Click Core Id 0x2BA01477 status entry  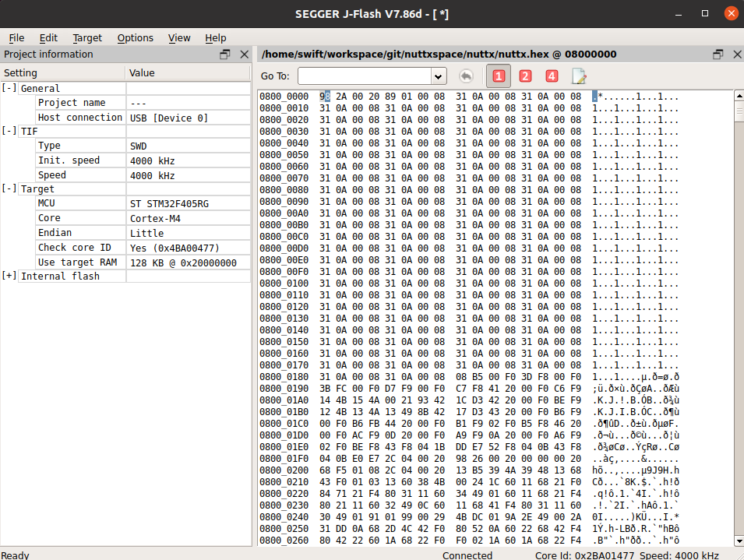pyautogui.click(x=584, y=555)
